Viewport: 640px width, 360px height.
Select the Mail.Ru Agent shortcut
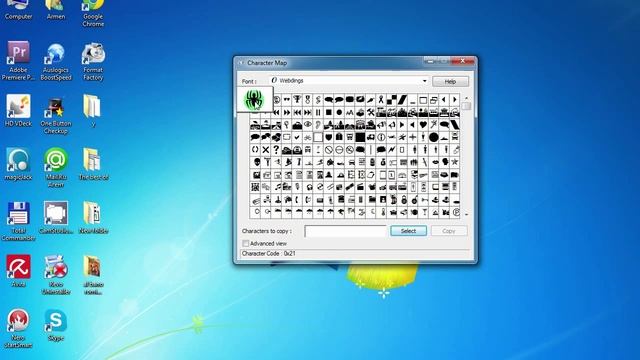[x=56, y=167]
